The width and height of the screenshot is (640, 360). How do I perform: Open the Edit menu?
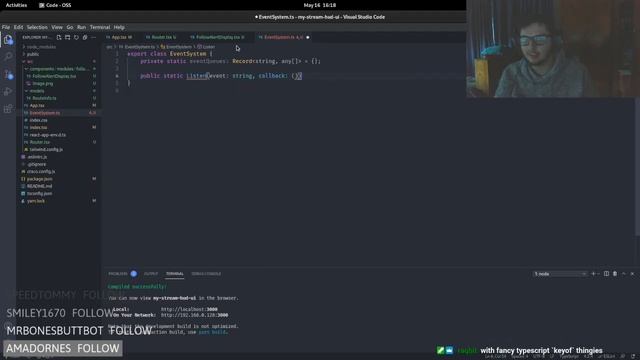tap(18, 27)
